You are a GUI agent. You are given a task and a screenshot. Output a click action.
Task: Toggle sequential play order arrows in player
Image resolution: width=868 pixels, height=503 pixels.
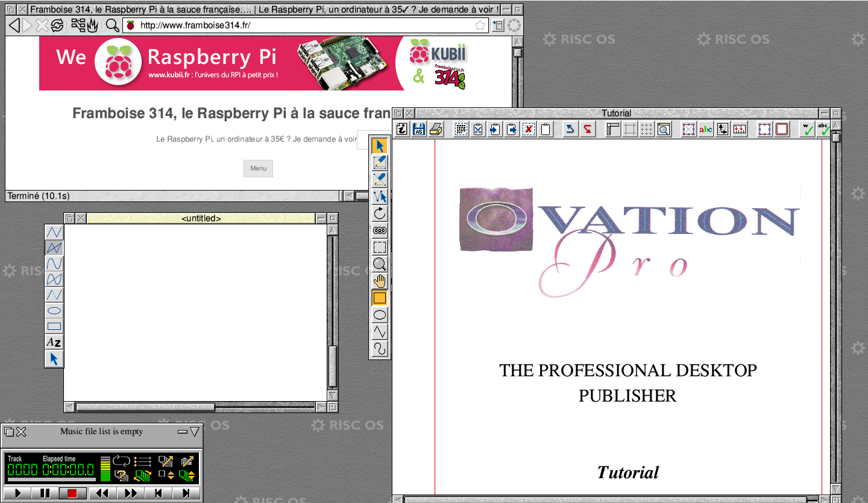(x=142, y=461)
